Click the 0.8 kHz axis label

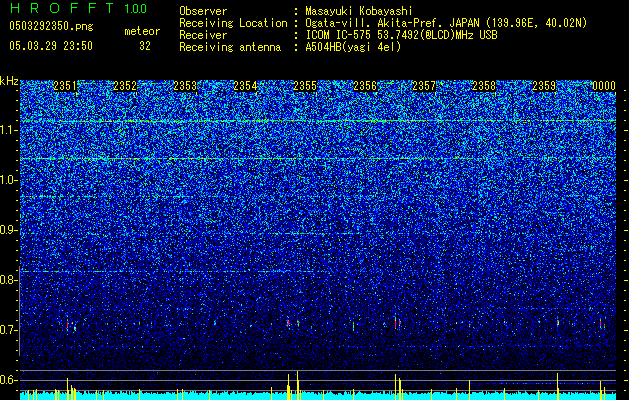[x=8, y=280]
